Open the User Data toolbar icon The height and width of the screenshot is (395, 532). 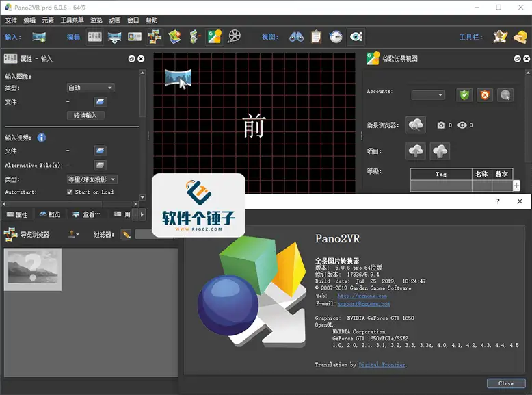coord(134,37)
